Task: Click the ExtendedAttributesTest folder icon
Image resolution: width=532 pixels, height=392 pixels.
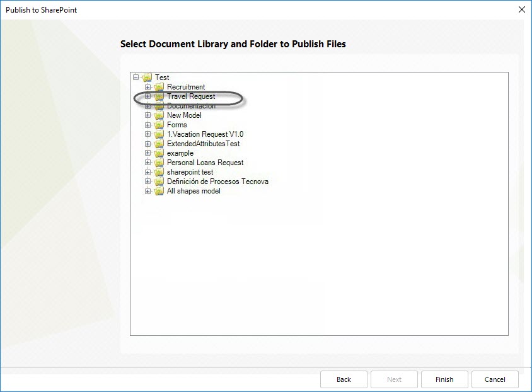Action: point(159,144)
